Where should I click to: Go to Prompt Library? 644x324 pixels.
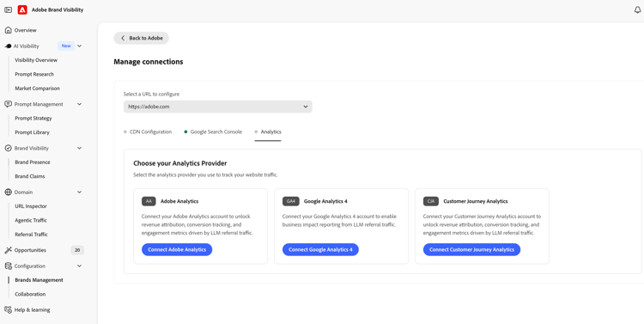click(x=32, y=132)
